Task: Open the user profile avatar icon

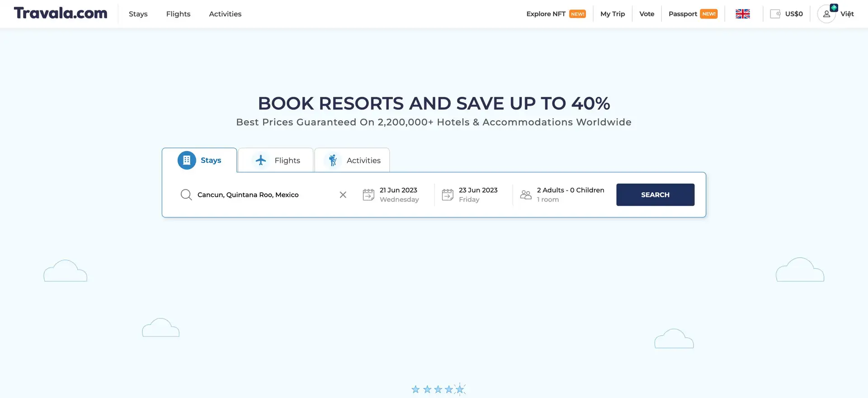Action: 826,14
